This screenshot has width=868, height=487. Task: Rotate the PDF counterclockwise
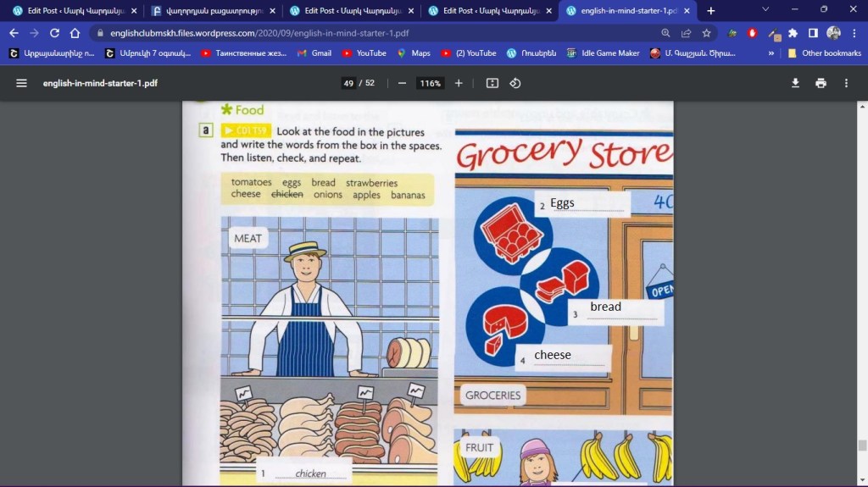pos(515,83)
